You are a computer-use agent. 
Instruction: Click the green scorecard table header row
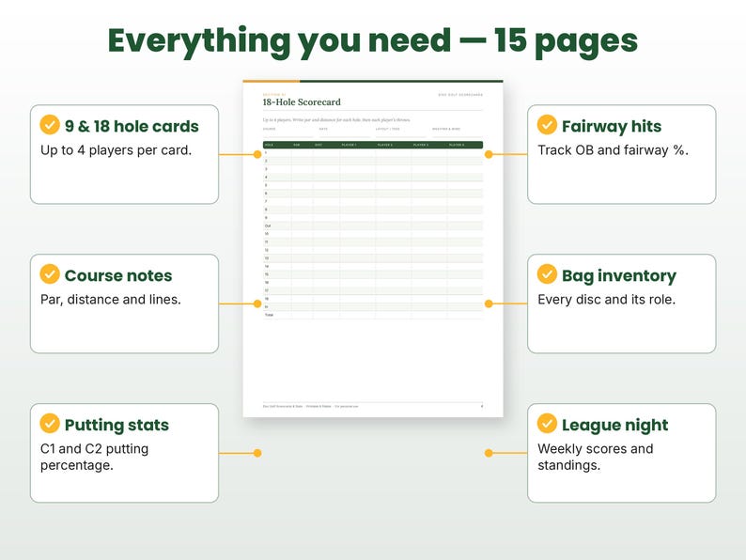point(373,145)
